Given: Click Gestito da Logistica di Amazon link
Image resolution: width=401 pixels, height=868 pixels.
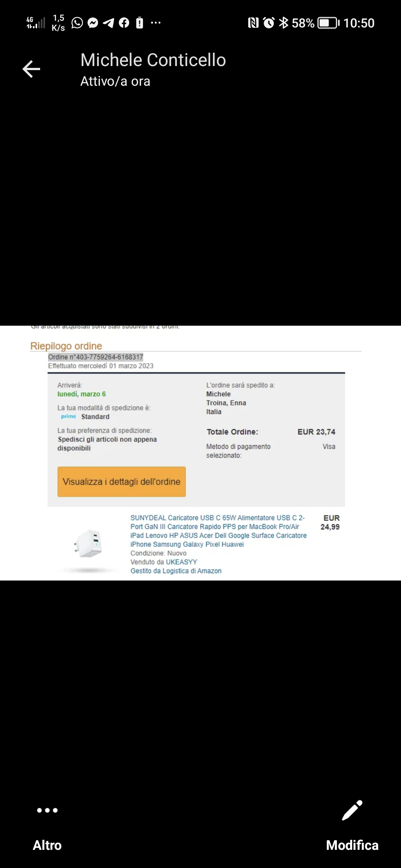Looking at the screenshot, I should (x=176, y=571).
